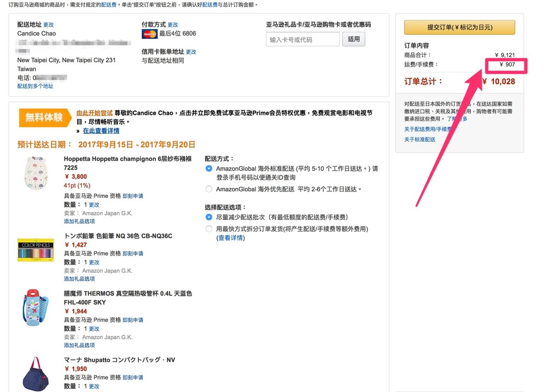Click the ¥ 1,944 price

(75, 312)
